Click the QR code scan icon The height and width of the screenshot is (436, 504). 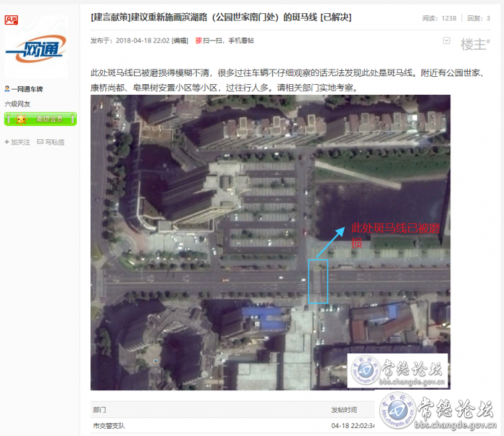coord(199,40)
